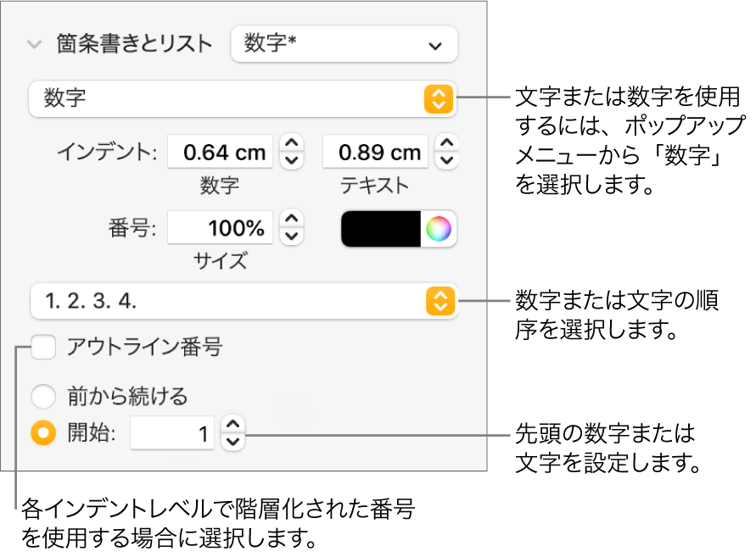Image resolution: width=756 pixels, height=557 pixels.
Task: Open the 1. 2. 3. 4. number format popup
Action: click(x=242, y=300)
